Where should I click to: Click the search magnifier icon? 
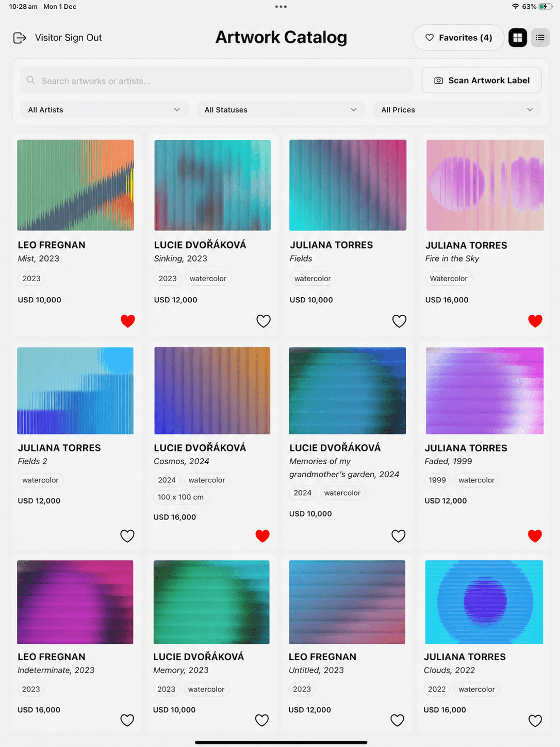point(31,80)
